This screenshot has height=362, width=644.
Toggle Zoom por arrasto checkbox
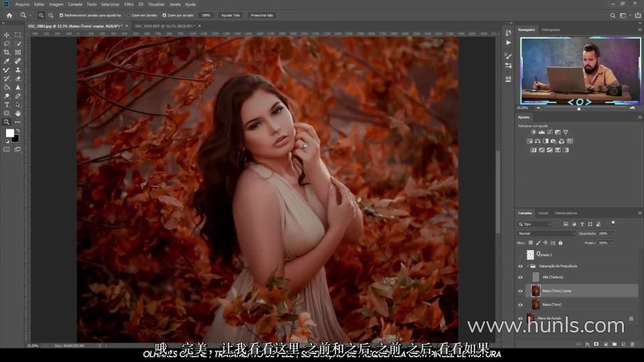click(x=164, y=15)
